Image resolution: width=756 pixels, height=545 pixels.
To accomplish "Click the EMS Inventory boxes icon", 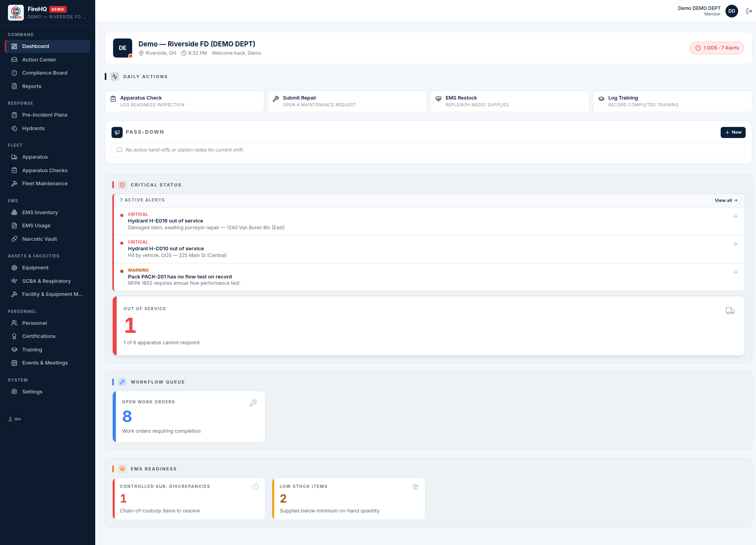I will [x=14, y=212].
